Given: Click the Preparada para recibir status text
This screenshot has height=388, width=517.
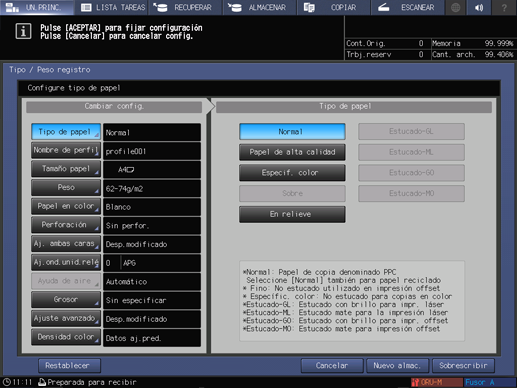Looking at the screenshot, I should [92, 382].
